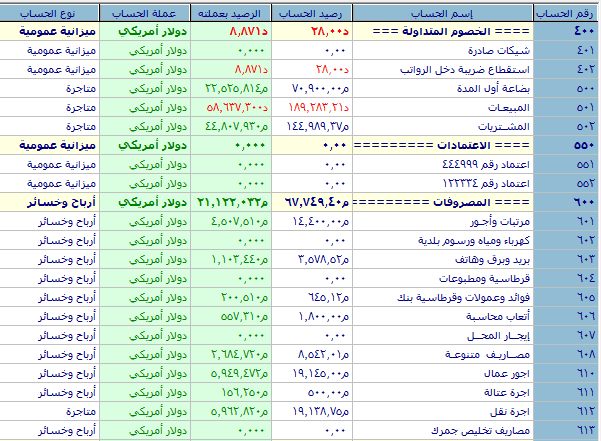The height and width of the screenshot is (441, 601).
Task: Click the الرصيد بعملته column header
Action: (231, 13)
